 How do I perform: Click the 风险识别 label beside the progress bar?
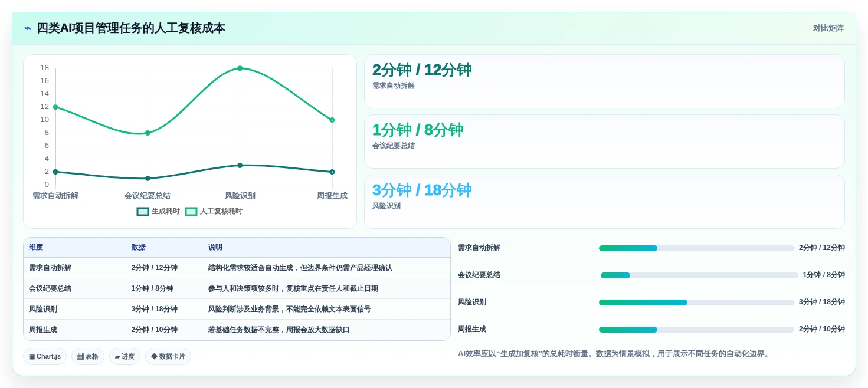pos(472,302)
